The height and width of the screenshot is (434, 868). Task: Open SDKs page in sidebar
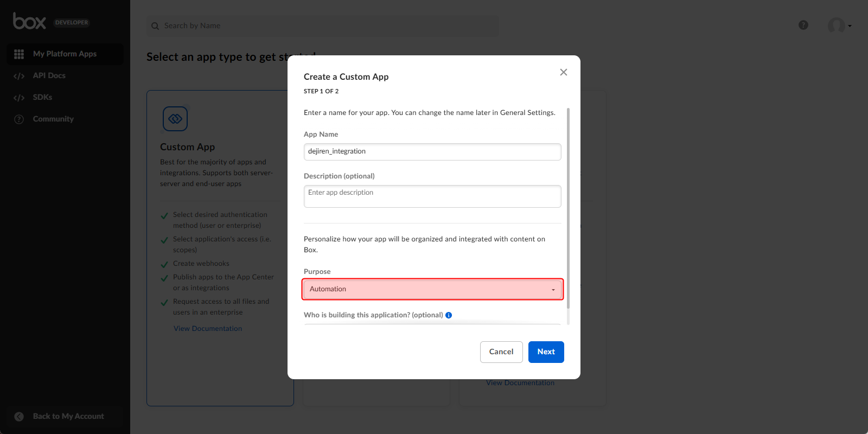click(42, 97)
